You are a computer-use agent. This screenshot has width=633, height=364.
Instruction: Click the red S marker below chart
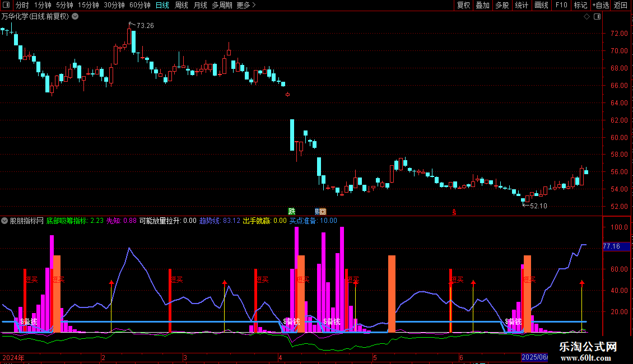454,212
